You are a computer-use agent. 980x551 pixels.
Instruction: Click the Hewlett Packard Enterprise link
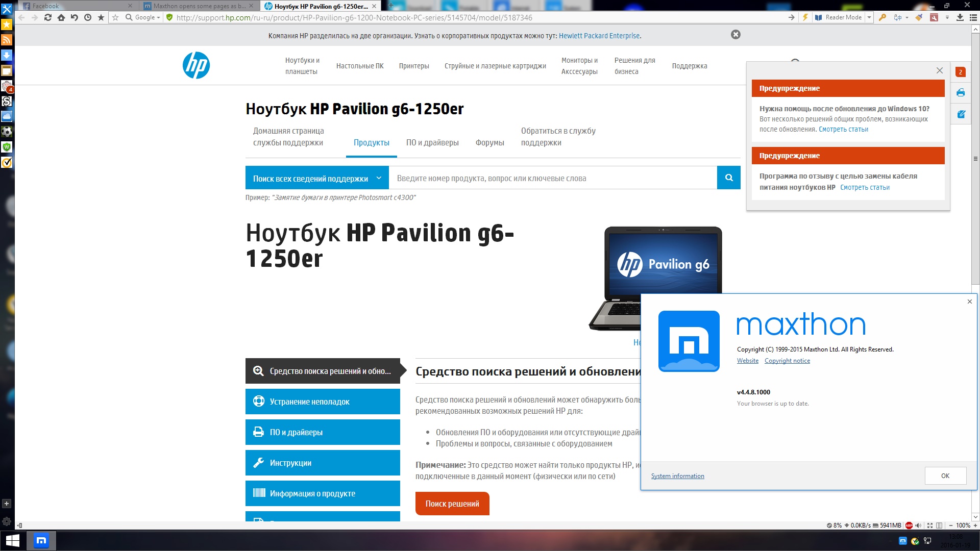point(599,36)
